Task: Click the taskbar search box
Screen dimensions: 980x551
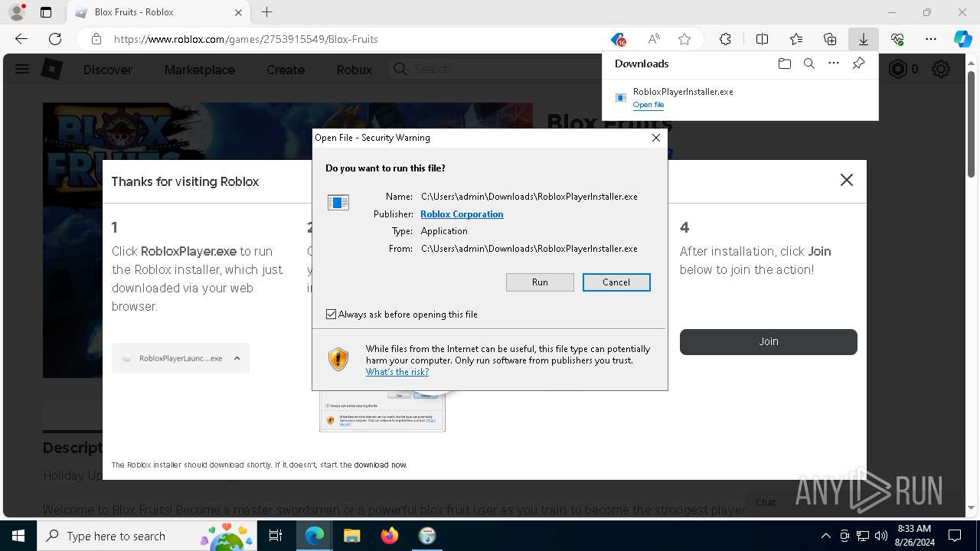Action: [x=147, y=536]
